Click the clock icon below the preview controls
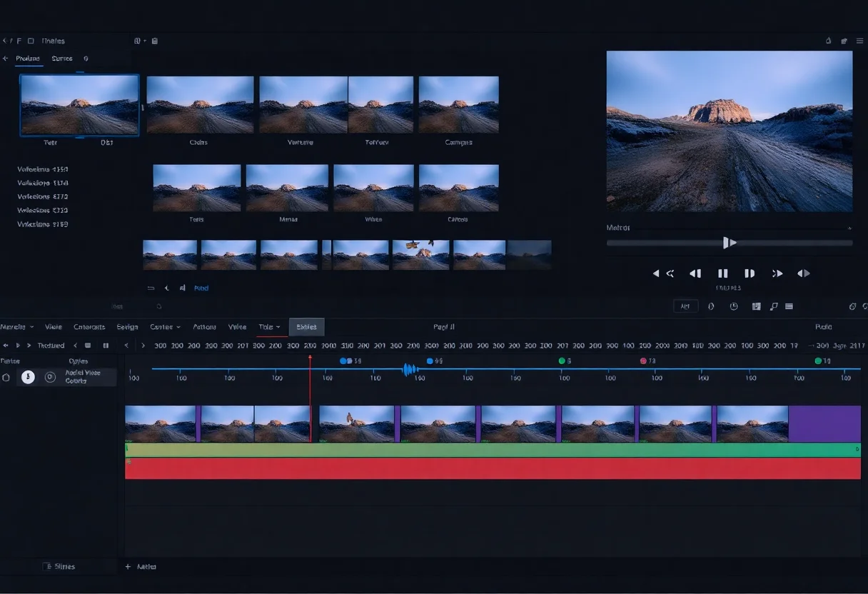Image resolution: width=868 pixels, height=594 pixels. [734, 306]
